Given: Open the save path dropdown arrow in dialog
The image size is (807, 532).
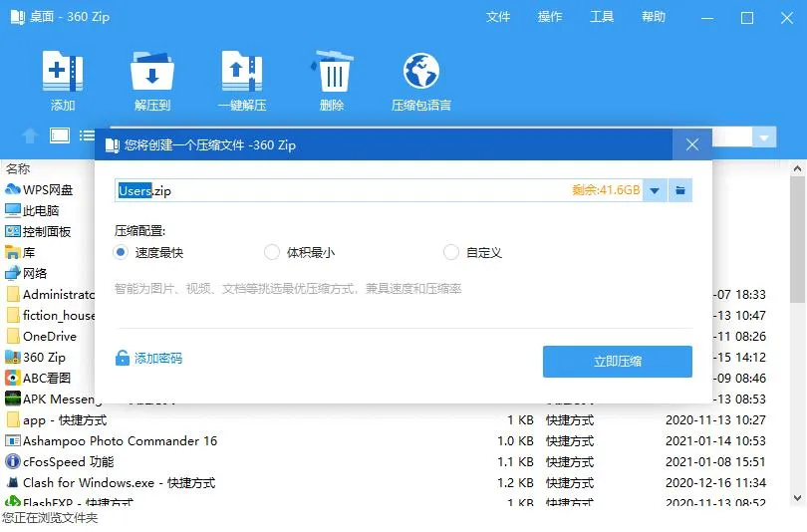Looking at the screenshot, I should point(655,190).
